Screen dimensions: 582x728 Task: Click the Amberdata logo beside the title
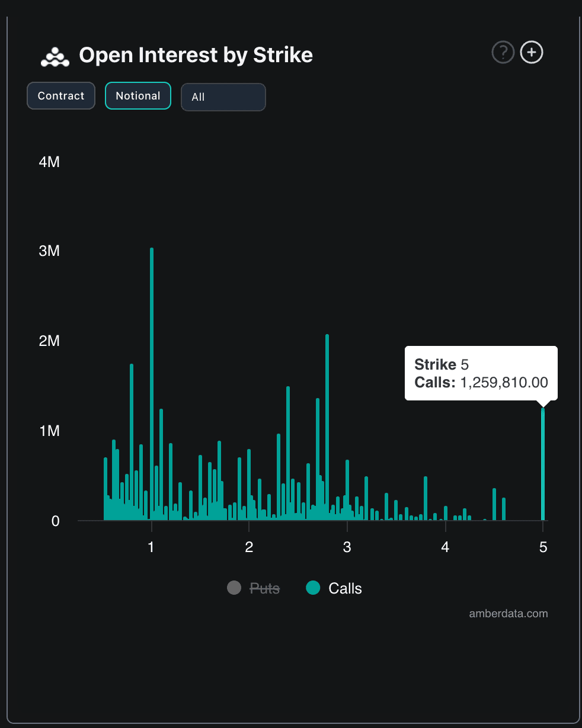pyautogui.click(x=55, y=56)
